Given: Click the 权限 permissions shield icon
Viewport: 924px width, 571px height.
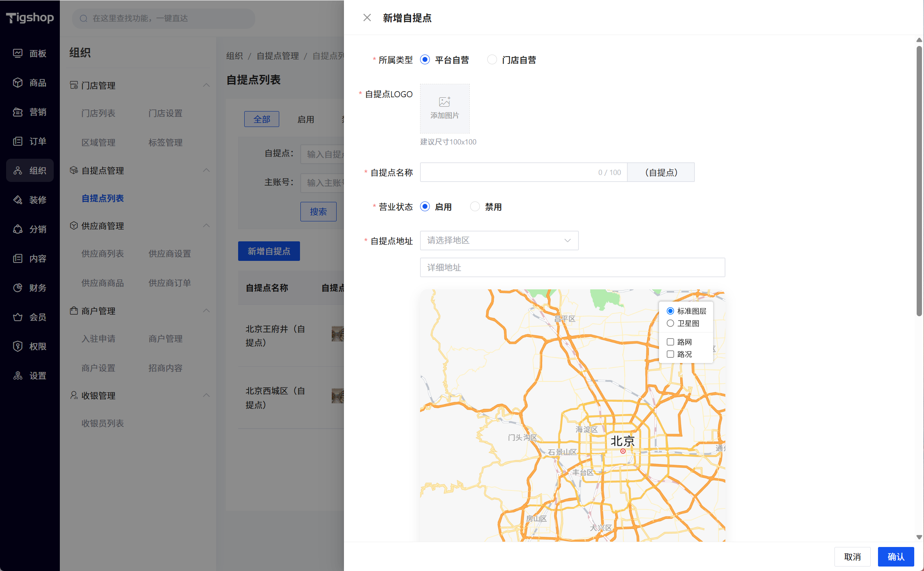Looking at the screenshot, I should pyautogui.click(x=18, y=346).
